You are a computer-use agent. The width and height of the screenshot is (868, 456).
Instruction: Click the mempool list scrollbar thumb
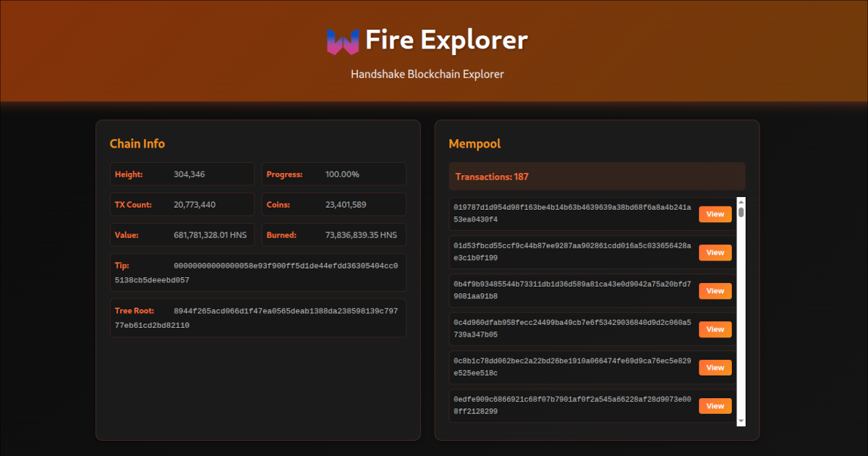pyautogui.click(x=741, y=212)
